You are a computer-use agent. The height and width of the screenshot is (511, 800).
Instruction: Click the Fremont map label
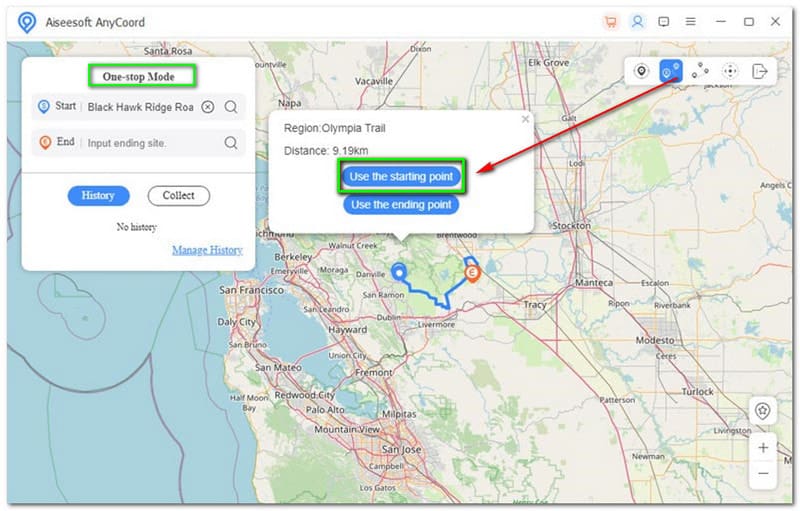373,373
